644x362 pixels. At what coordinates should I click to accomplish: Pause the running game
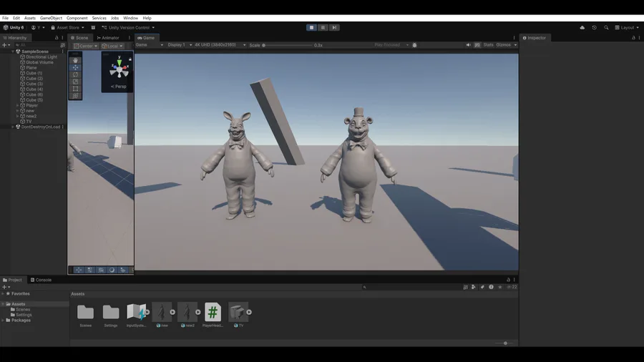point(323,27)
